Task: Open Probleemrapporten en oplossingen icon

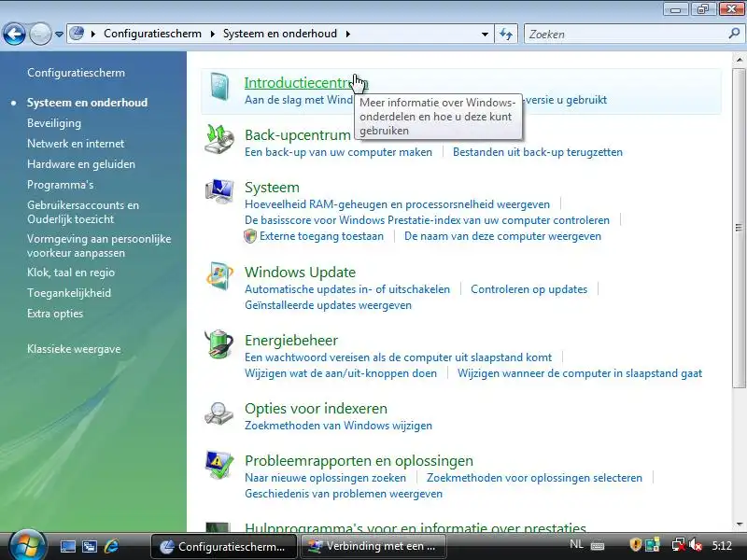Action: click(x=219, y=465)
